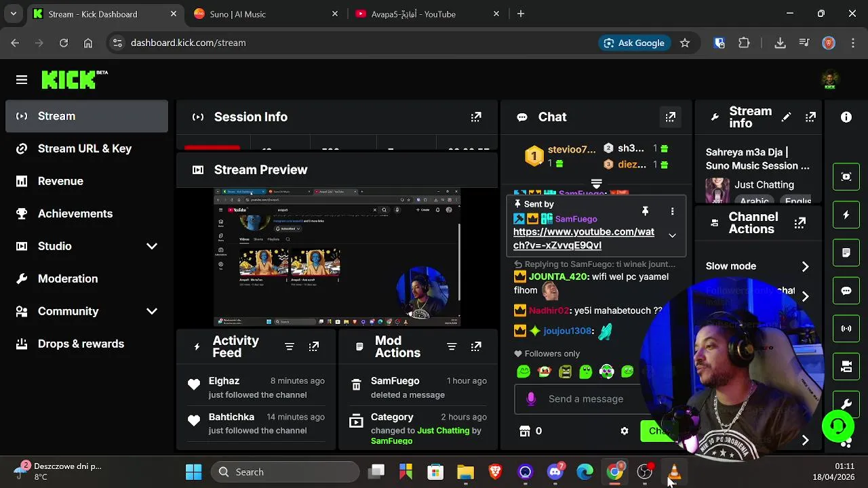Bookmark this page with star icon
Image resolution: width=868 pixels, height=488 pixels.
click(685, 43)
